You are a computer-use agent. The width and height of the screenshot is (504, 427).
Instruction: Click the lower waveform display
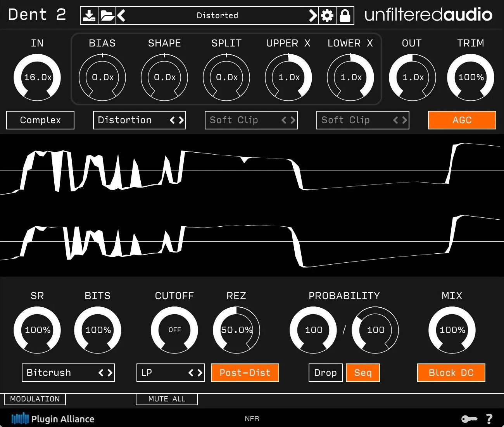252,241
